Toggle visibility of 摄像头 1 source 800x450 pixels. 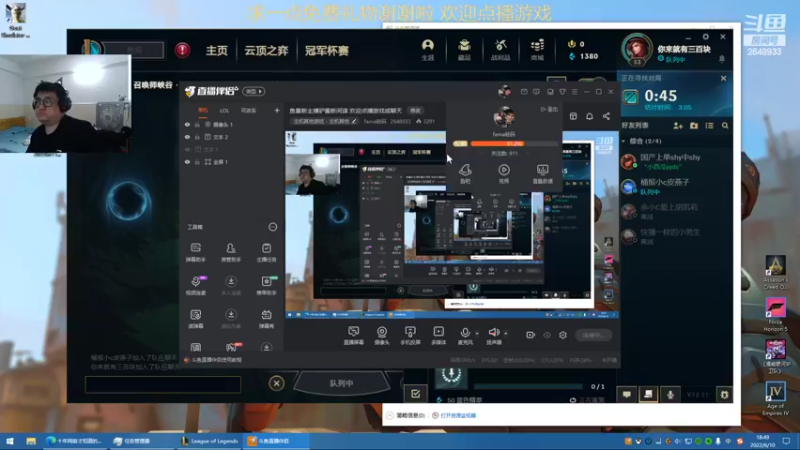coord(187,124)
